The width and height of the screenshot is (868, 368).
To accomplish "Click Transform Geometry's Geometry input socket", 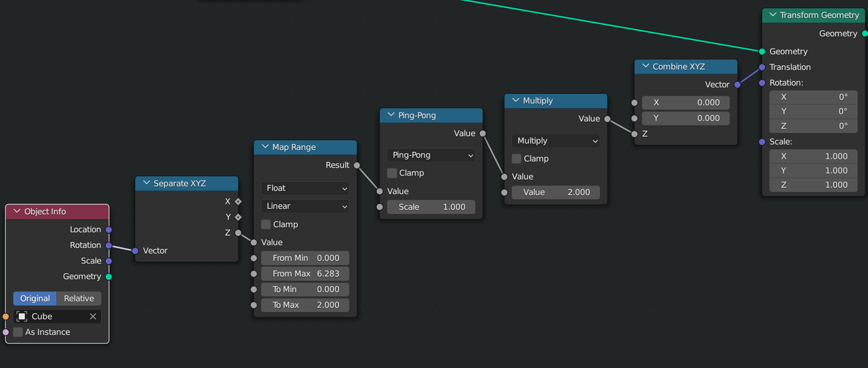I will click(762, 52).
